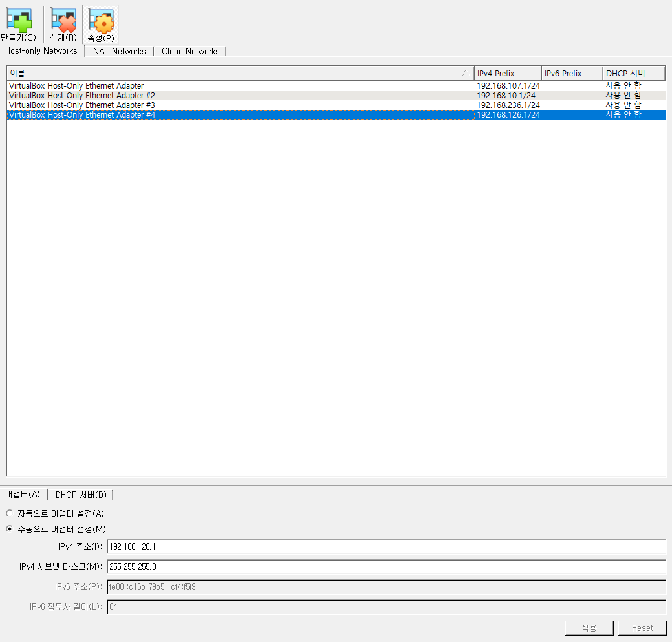Click the Reset button
Screen dimensions: 672x642
tap(642, 628)
